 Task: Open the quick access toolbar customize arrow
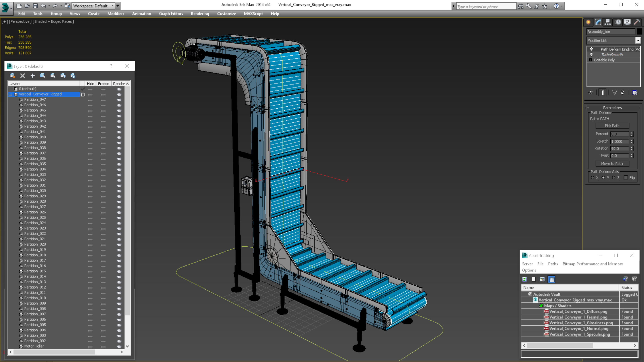click(117, 6)
